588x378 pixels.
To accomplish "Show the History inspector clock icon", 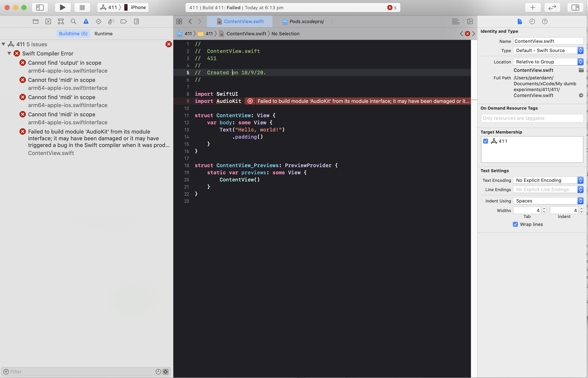I will click(532, 21).
